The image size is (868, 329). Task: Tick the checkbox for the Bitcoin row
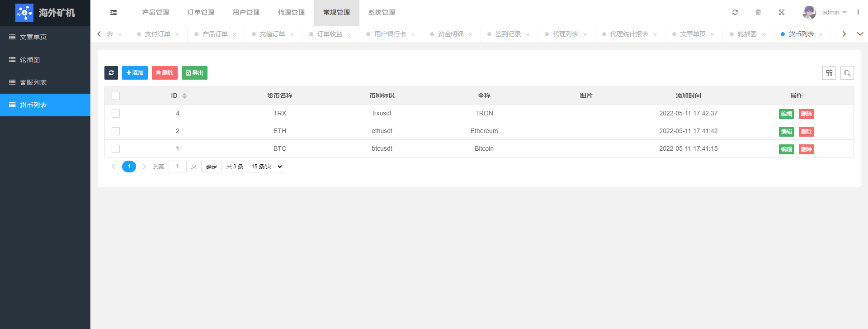116,149
